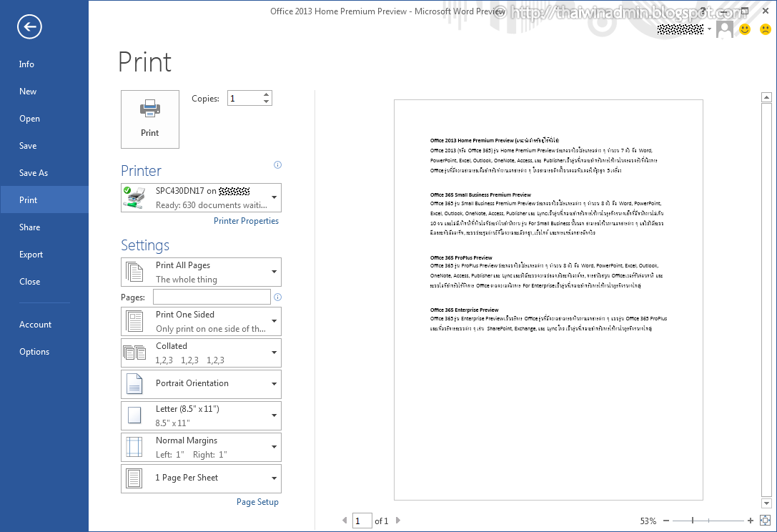This screenshot has width=777, height=532.
Task: Open the 1 Page Per Sheet dropdown arrow
Action: pyautogui.click(x=274, y=478)
